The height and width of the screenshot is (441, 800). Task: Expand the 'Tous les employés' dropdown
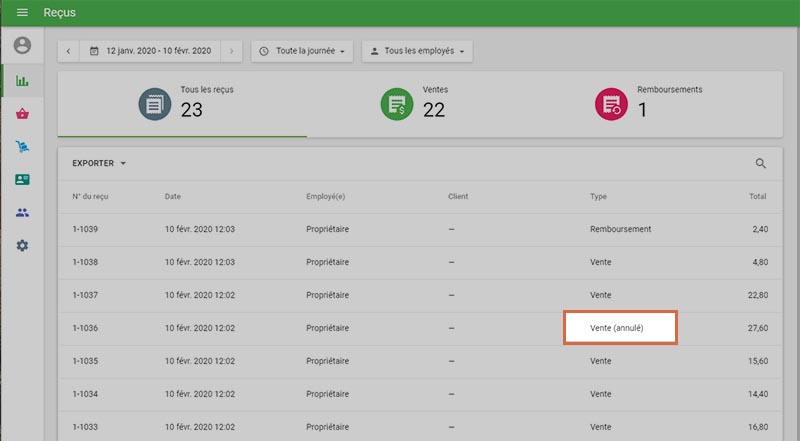416,50
